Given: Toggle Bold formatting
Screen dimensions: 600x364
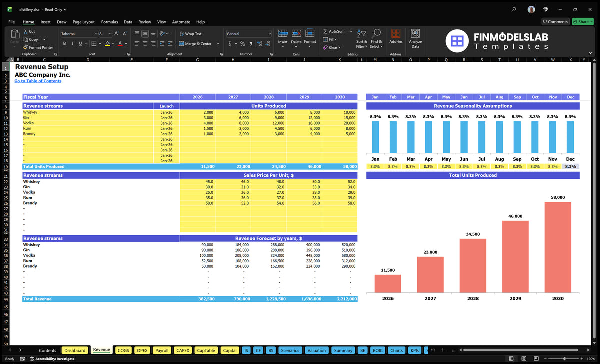Looking at the screenshot, I should (x=64, y=44).
